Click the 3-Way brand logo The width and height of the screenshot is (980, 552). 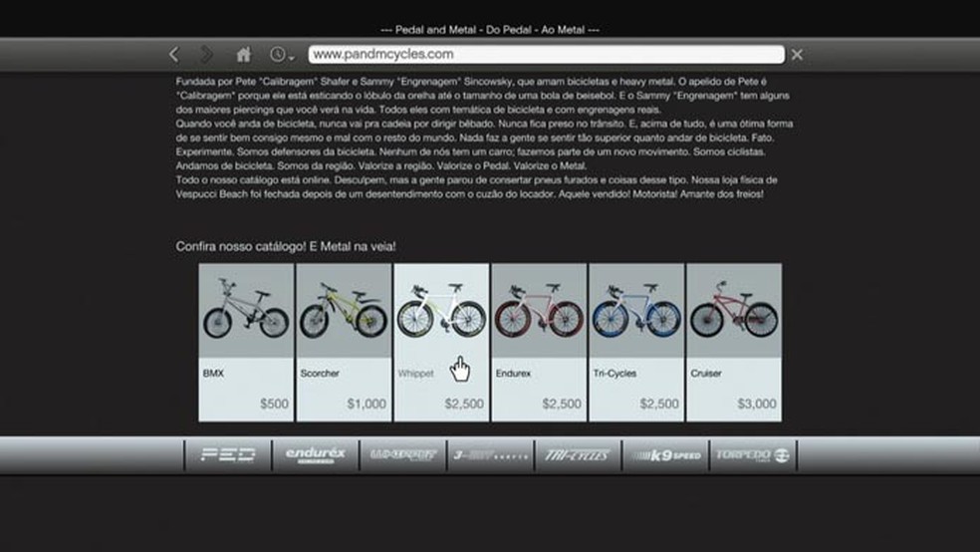pos(490,455)
